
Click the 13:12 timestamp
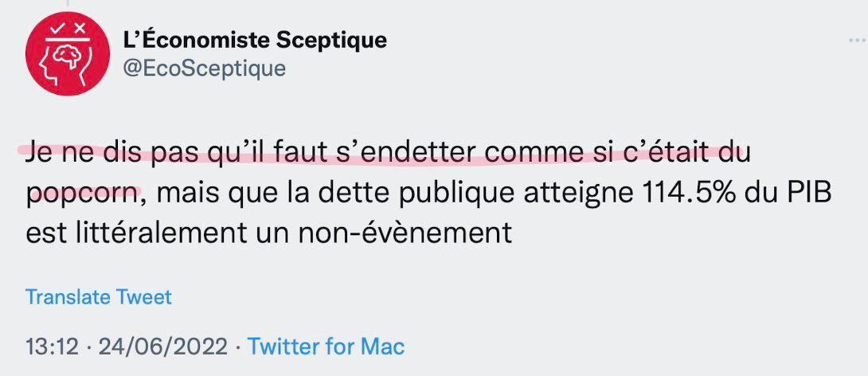pyautogui.click(x=52, y=347)
